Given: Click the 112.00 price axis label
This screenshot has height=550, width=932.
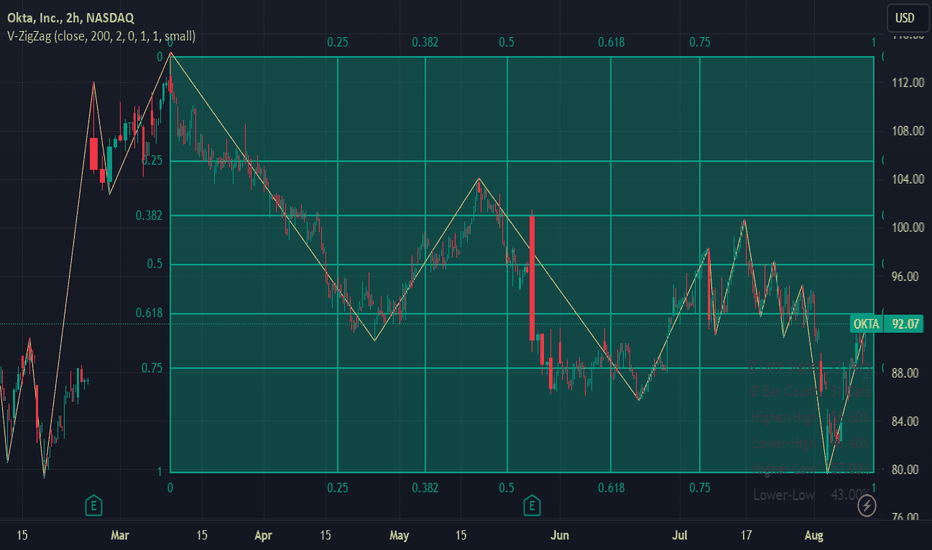Looking at the screenshot, I should [908, 83].
